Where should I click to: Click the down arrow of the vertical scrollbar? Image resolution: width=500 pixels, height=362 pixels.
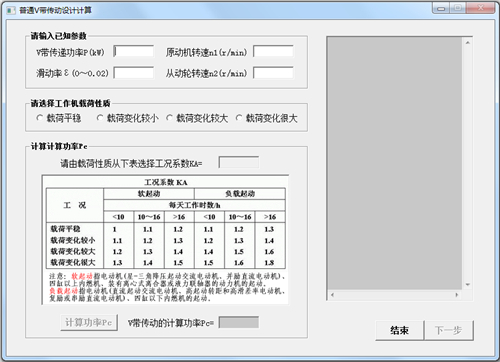pyautogui.click(x=467, y=285)
